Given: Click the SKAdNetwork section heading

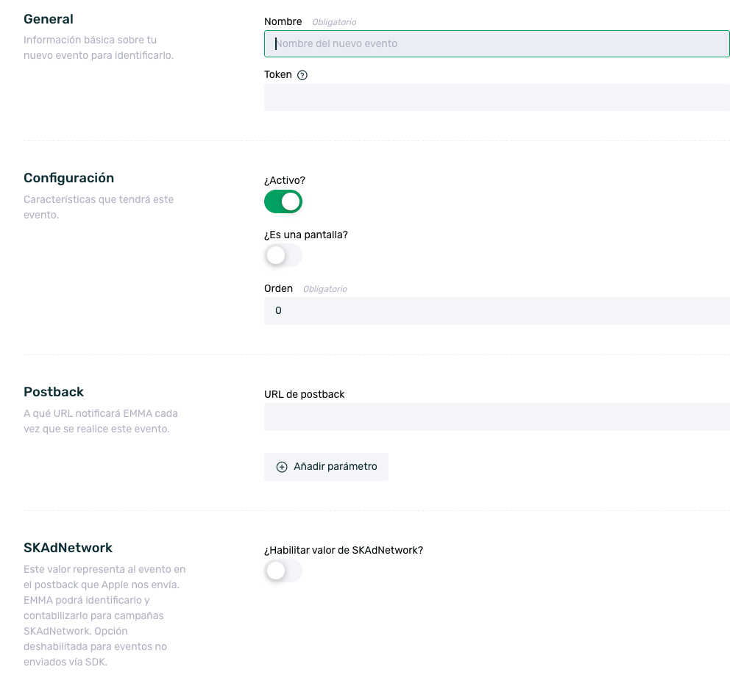Looking at the screenshot, I should point(68,548).
